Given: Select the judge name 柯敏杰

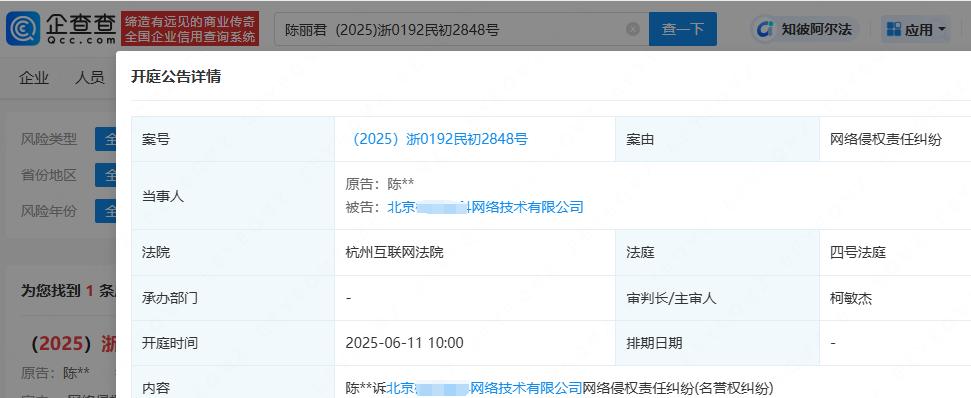Looking at the screenshot, I should [x=851, y=298].
